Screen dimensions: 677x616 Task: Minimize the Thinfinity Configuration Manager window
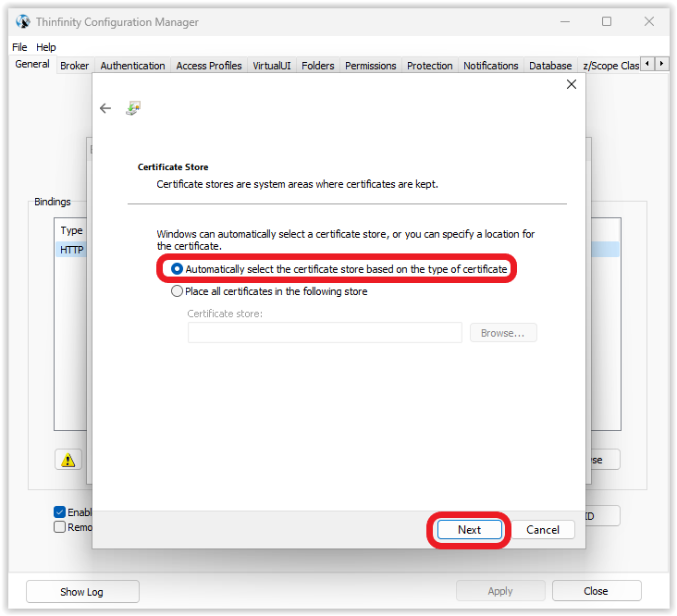pyautogui.click(x=565, y=21)
